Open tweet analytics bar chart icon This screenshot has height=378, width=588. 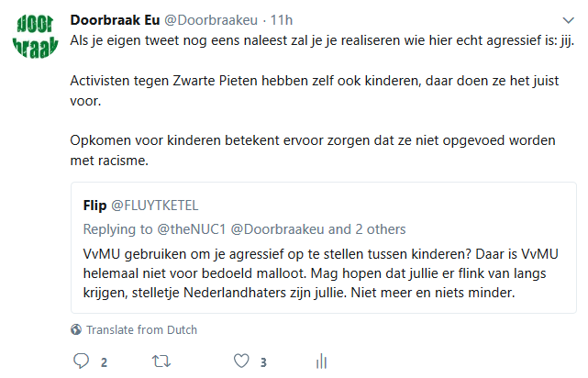coord(321,361)
